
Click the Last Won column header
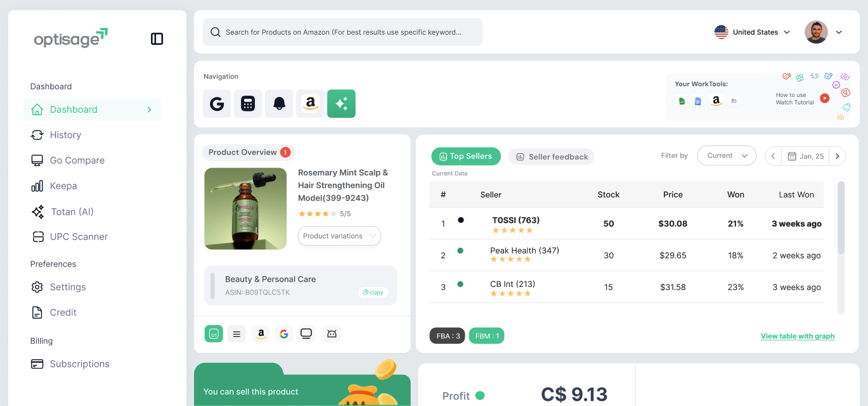pyautogui.click(x=796, y=194)
